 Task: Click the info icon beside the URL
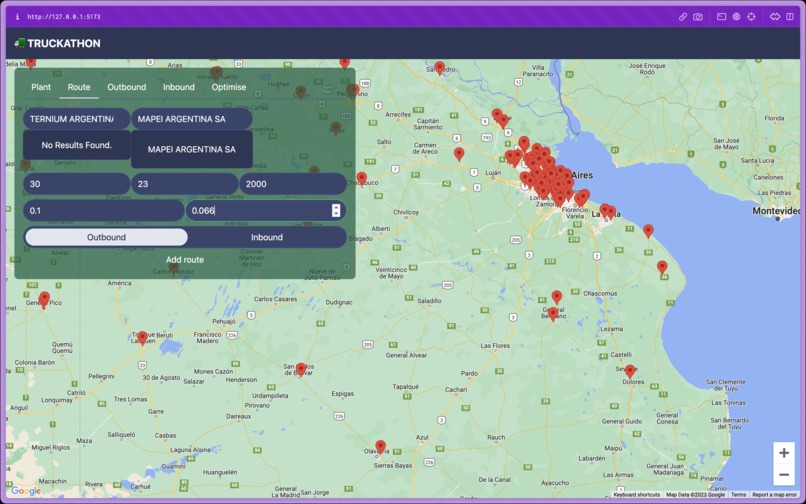click(17, 16)
